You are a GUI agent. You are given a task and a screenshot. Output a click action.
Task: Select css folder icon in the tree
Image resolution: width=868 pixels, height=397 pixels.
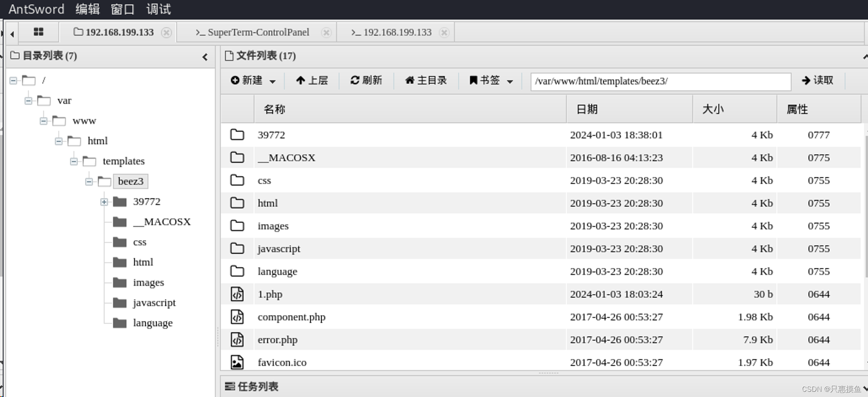(x=120, y=242)
